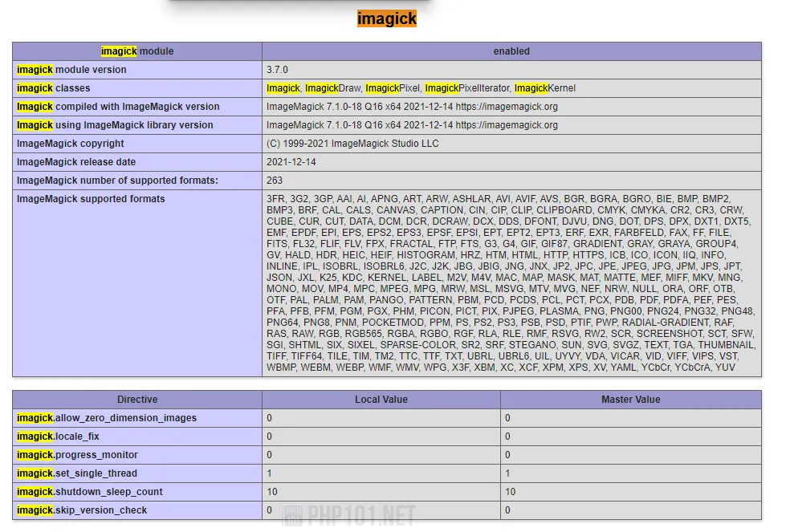Click the imagick.allow_zero_dimension_images directive
This screenshot has width=786, height=532.
(x=107, y=418)
